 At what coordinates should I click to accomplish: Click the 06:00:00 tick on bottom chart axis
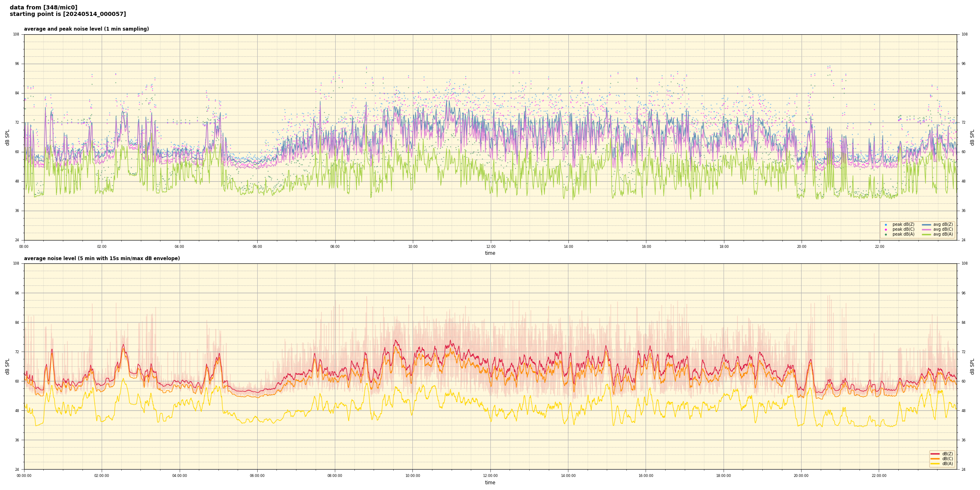click(257, 476)
